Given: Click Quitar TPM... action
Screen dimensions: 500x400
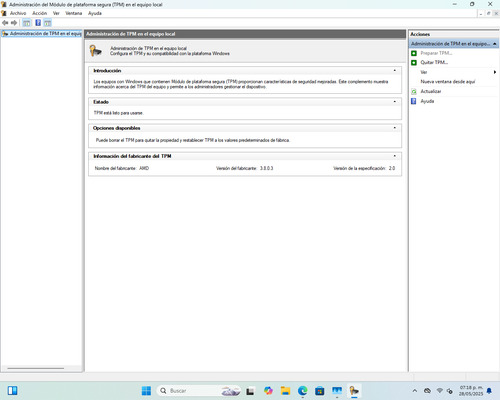Looking at the screenshot, I should pyautogui.click(x=434, y=63).
